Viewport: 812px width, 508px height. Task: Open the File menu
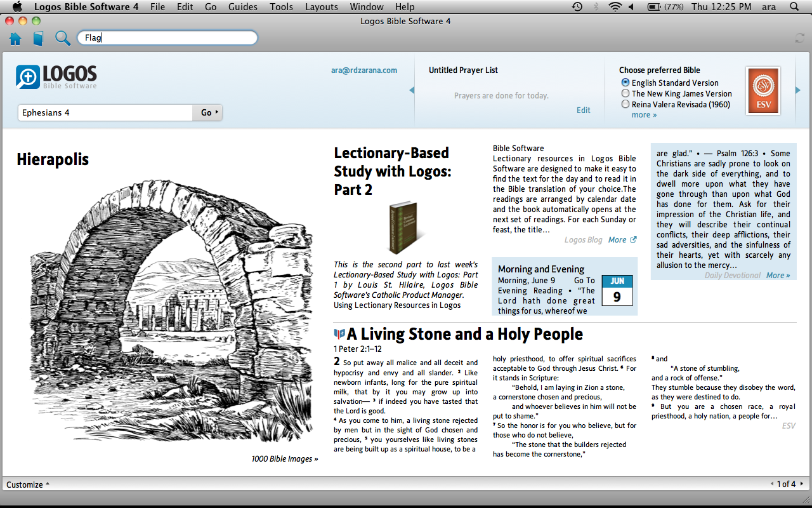click(x=158, y=7)
